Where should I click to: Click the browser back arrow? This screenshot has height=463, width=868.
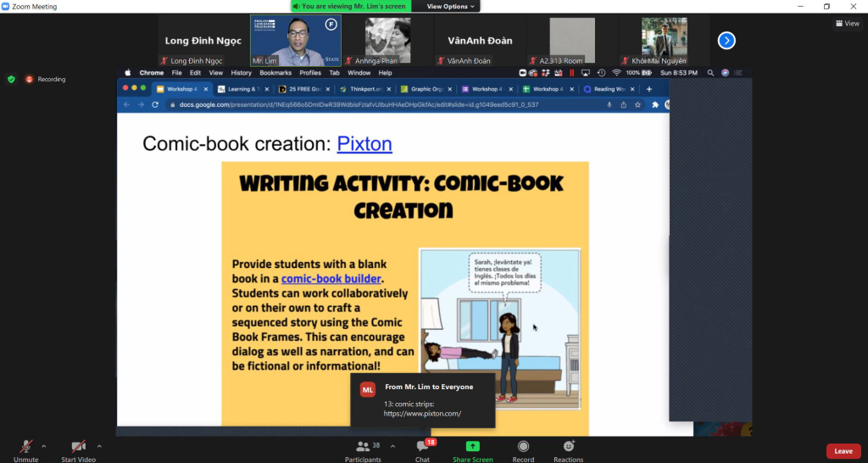coord(127,104)
